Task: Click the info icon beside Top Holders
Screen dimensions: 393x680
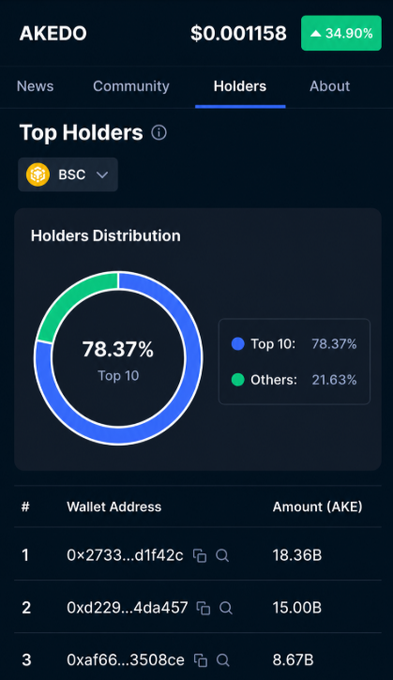Action: click(159, 133)
